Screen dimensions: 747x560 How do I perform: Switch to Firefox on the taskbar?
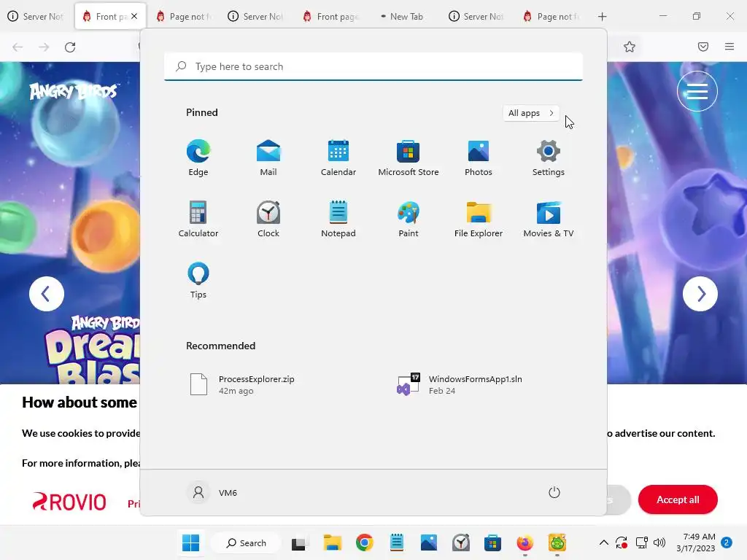(x=525, y=542)
